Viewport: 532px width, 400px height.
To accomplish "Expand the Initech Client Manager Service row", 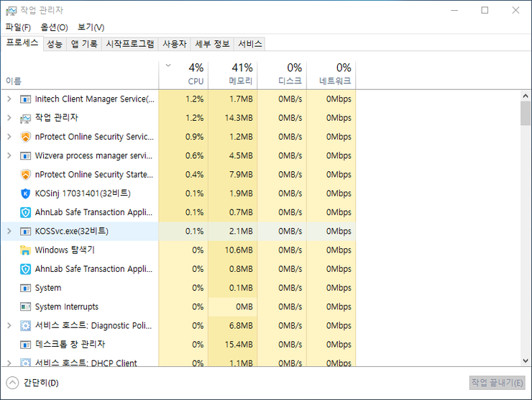I will (x=9, y=99).
